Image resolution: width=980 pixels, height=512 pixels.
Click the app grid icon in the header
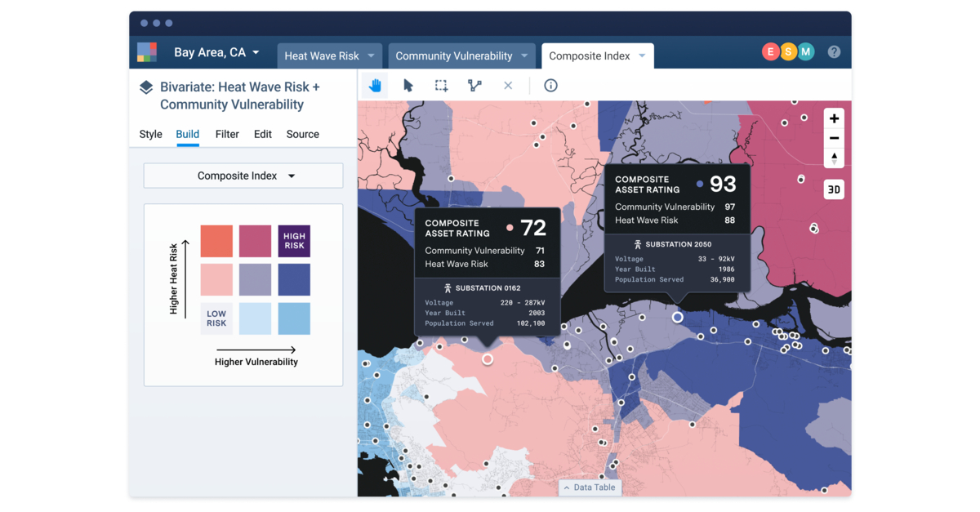147,51
